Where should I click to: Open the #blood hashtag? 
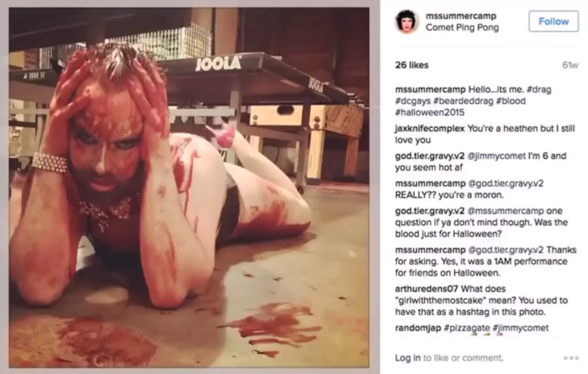pos(510,101)
